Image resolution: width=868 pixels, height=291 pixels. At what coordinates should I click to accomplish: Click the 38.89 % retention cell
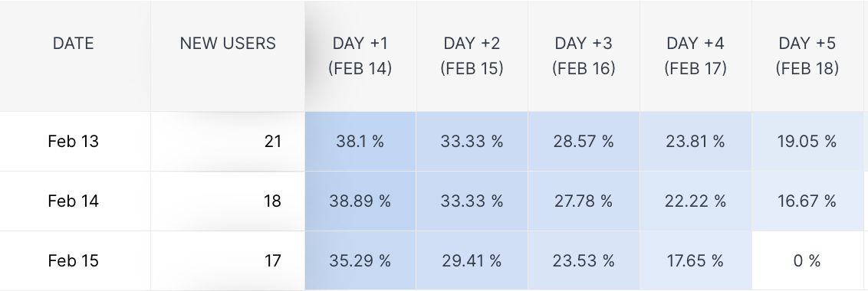click(360, 201)
